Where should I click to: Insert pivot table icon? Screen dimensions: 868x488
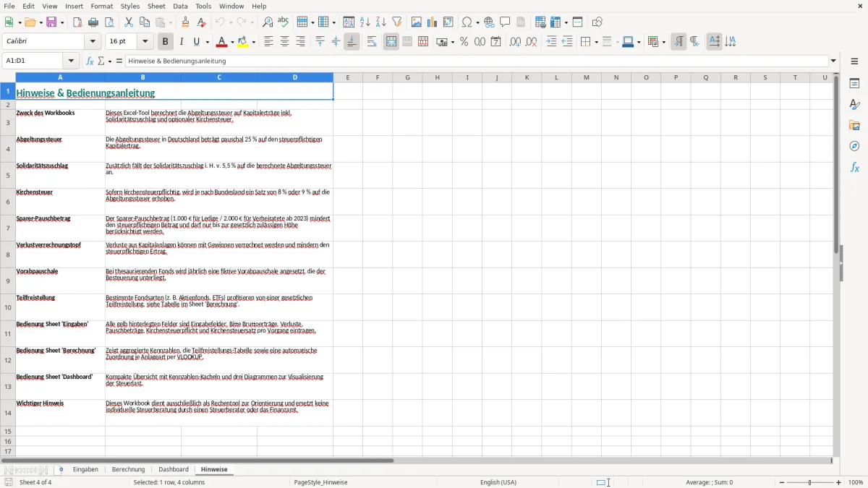click(448, 22)
